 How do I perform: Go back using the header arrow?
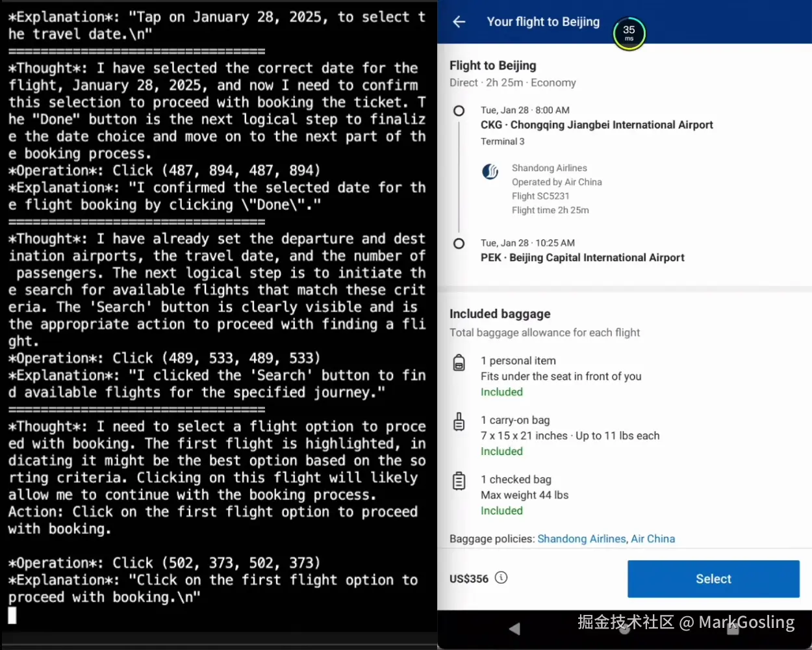(x=459, y=22)
